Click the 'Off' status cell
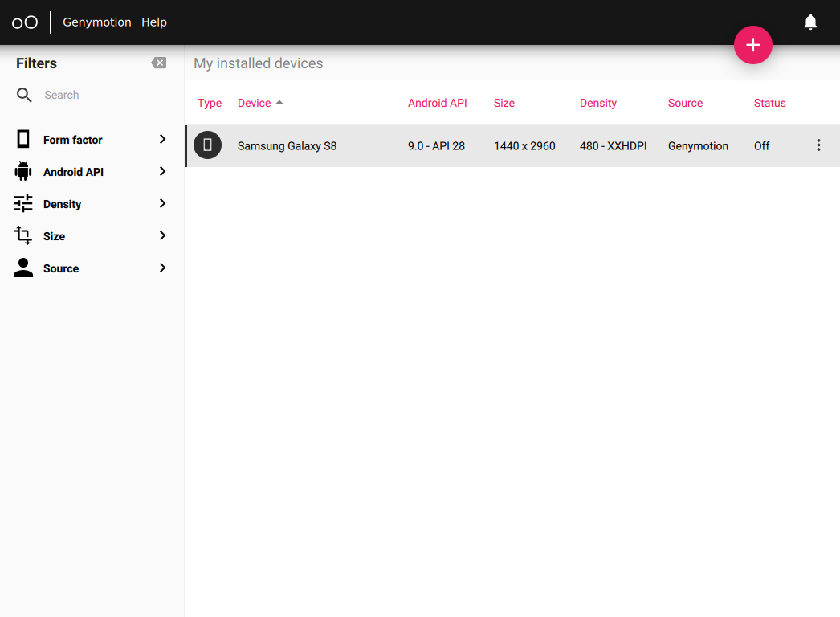 point(761,145)
